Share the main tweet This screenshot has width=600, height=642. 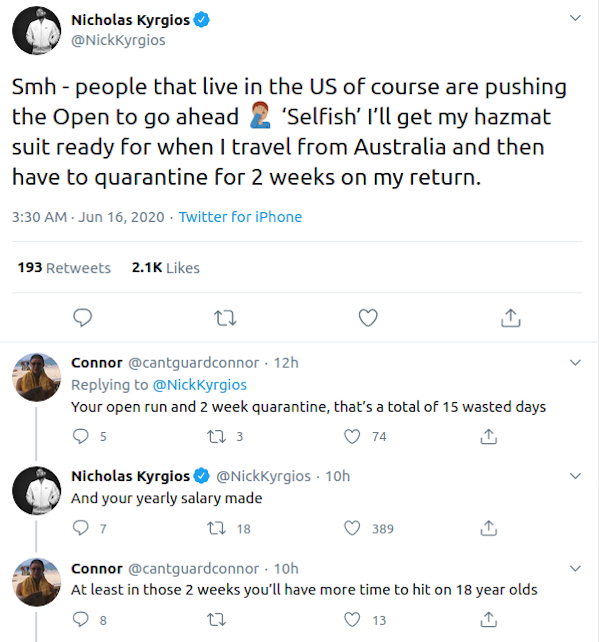click(510, 318)
